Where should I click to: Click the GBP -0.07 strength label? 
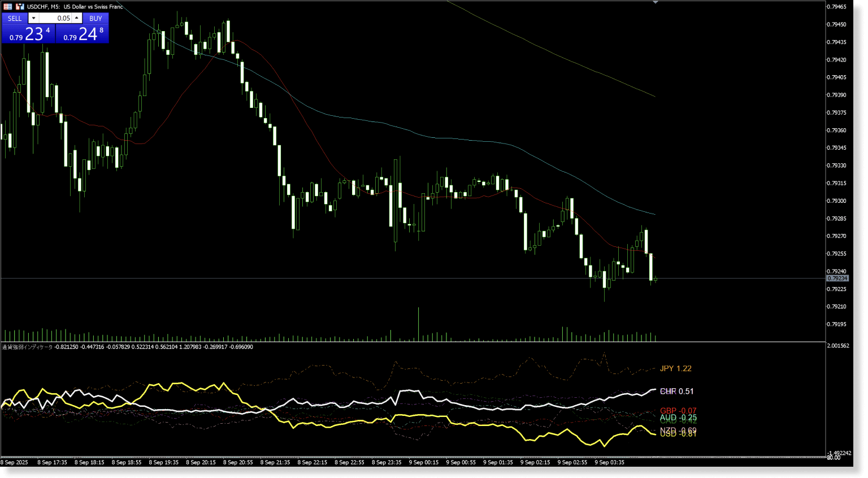(x=678, y=411)
